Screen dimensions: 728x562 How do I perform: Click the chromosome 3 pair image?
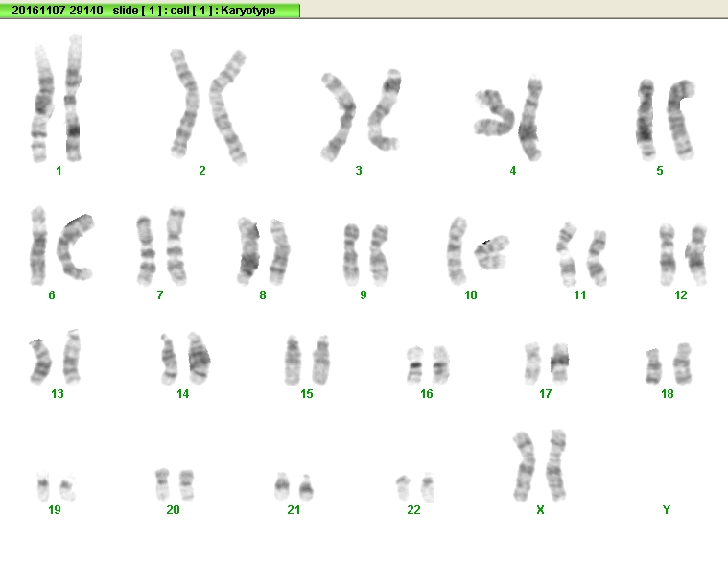tap(361, 115)
